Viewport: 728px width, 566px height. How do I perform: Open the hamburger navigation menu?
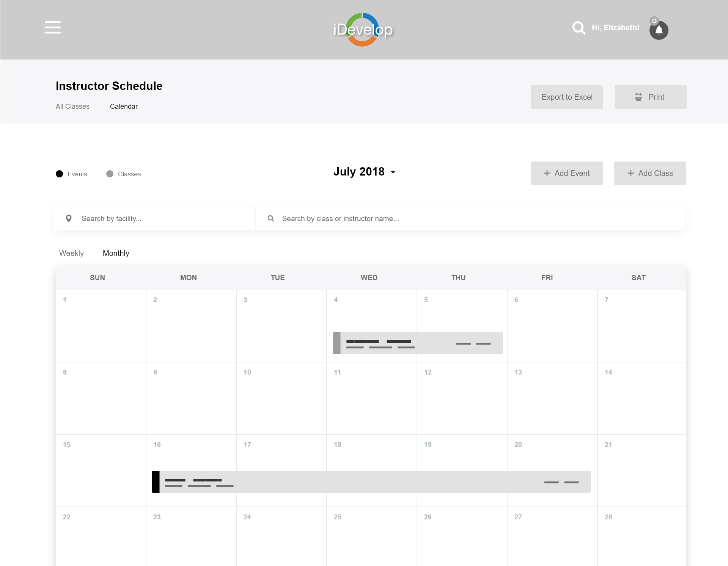pyautogui.click(x=52, y=27)
